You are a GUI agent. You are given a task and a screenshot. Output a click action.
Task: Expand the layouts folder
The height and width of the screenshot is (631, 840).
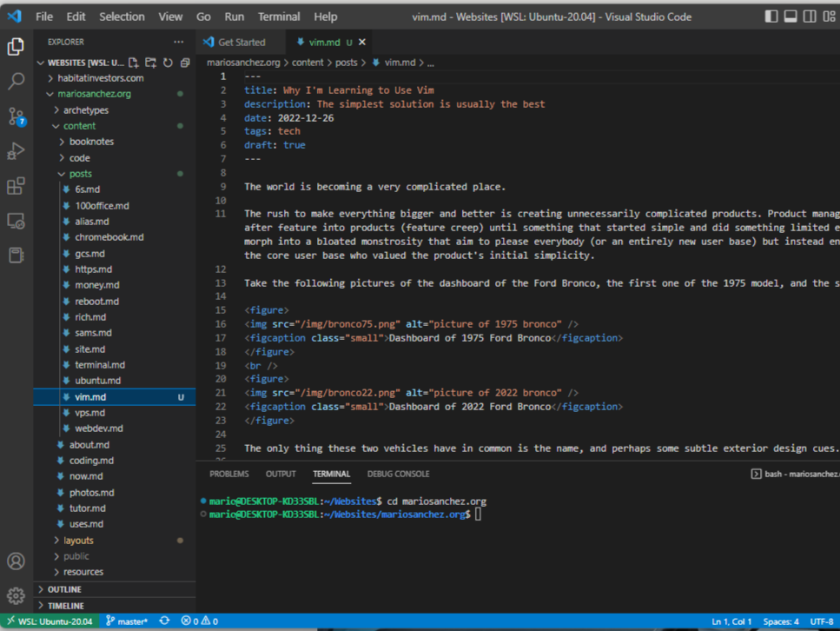tap(116, 541)
